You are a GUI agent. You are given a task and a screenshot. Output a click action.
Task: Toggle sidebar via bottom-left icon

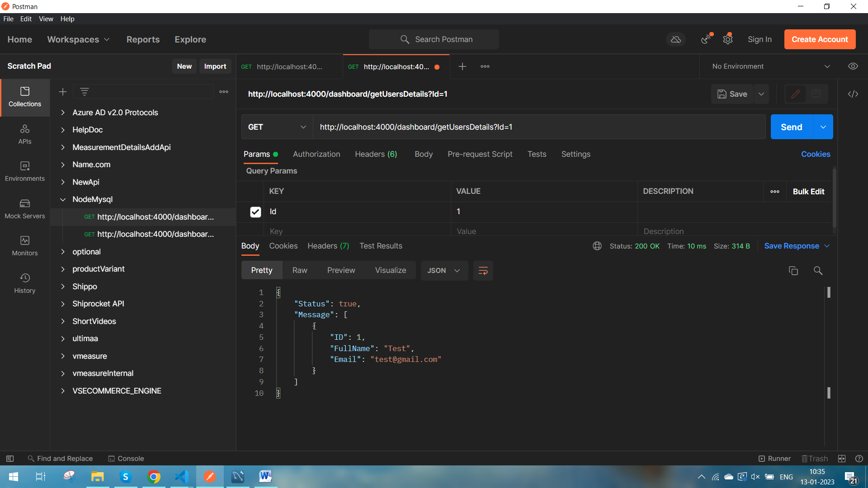pyautogui.click(x=10, y=459)
